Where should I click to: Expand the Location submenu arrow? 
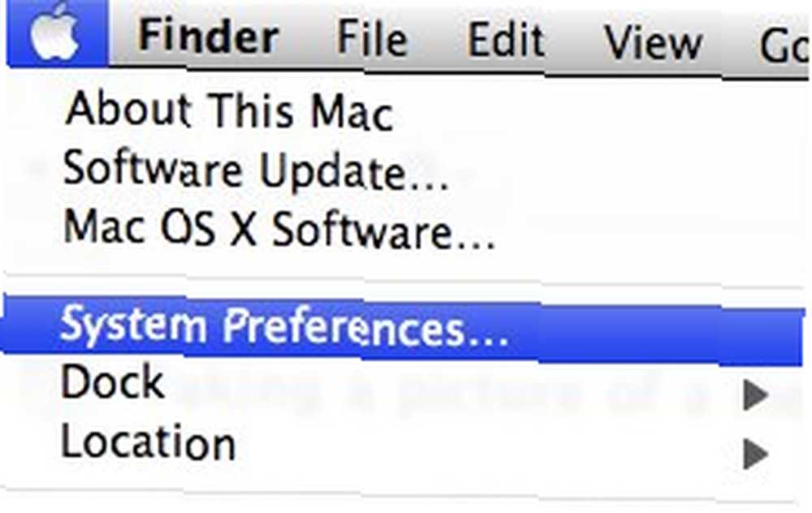coord(755,454)
